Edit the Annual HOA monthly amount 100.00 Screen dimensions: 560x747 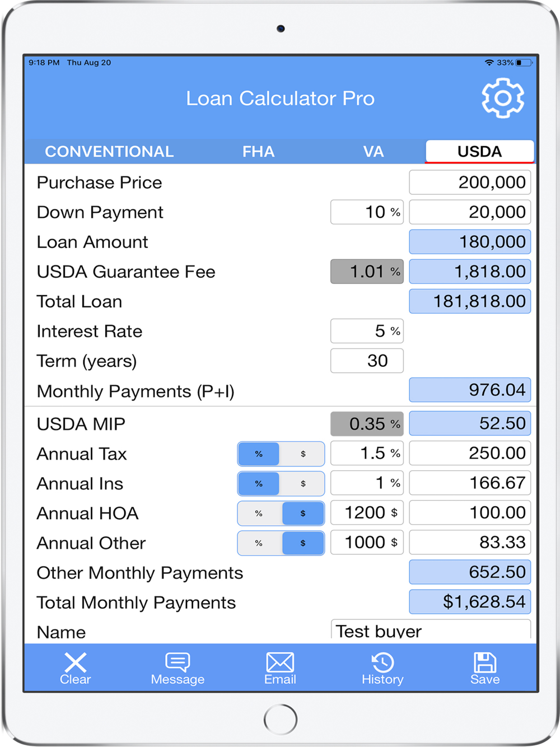(x=470, y=512)
